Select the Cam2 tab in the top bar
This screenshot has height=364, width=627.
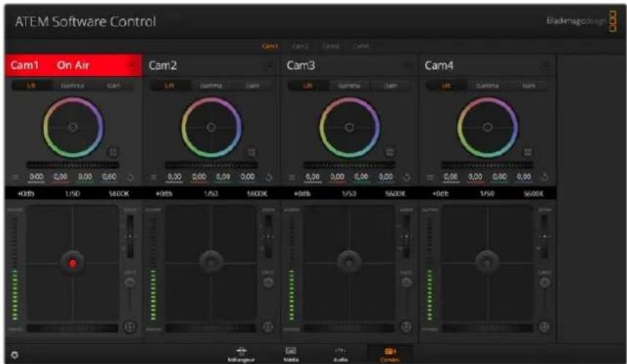click(x=300, y=46)
